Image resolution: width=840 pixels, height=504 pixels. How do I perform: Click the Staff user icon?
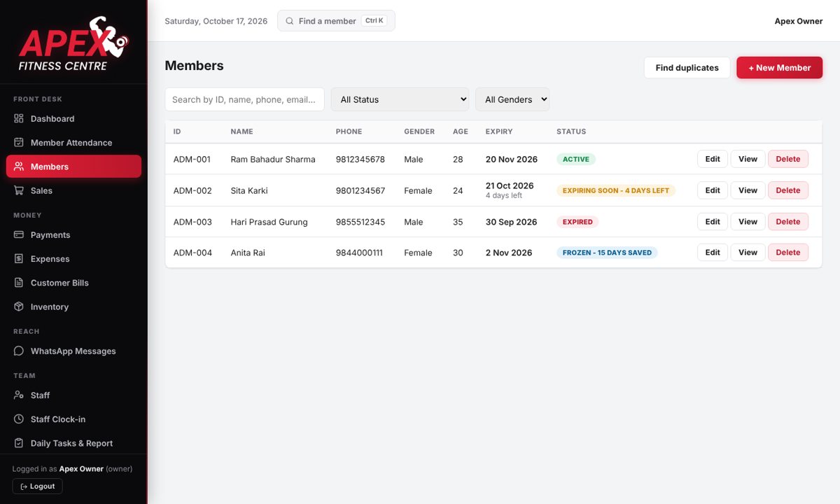[x=19, y=395]
